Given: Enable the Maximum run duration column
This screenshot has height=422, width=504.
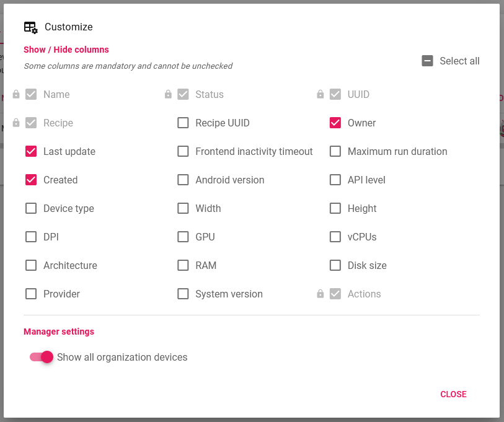Looking at the screenshot, I should click(x=335, y=151).
